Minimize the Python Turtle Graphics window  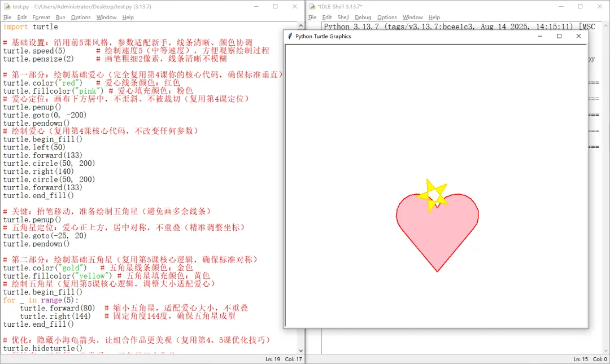coord(540,36)
